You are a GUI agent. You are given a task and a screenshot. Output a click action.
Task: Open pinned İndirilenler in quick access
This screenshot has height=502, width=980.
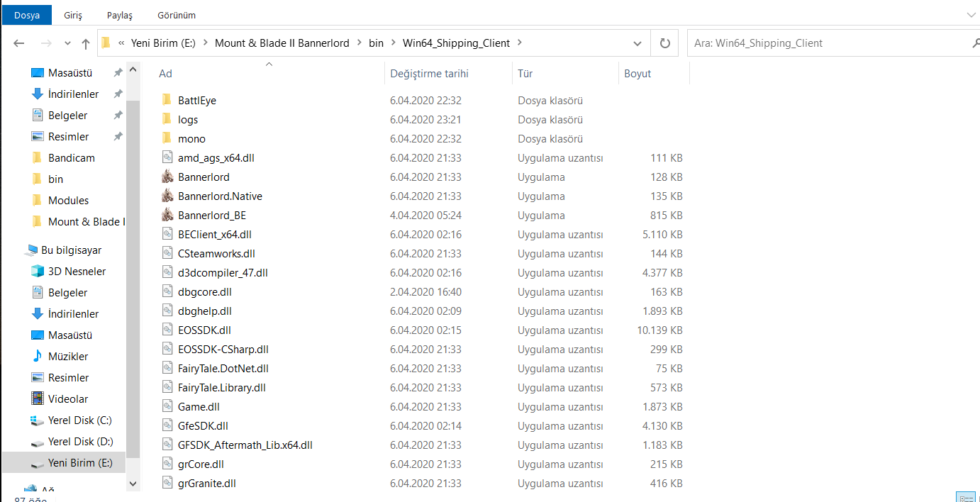click(x=73, y=94)
